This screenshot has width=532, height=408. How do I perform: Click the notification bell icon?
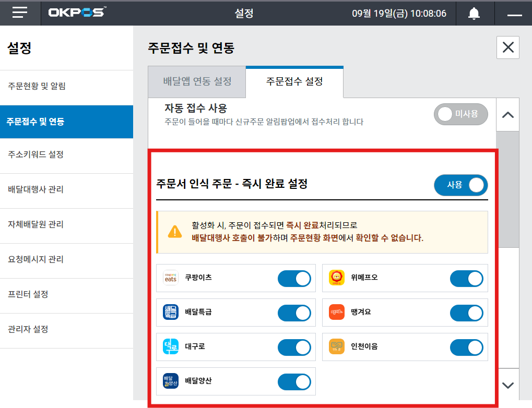pyautogui.click(x=474, y=14)
